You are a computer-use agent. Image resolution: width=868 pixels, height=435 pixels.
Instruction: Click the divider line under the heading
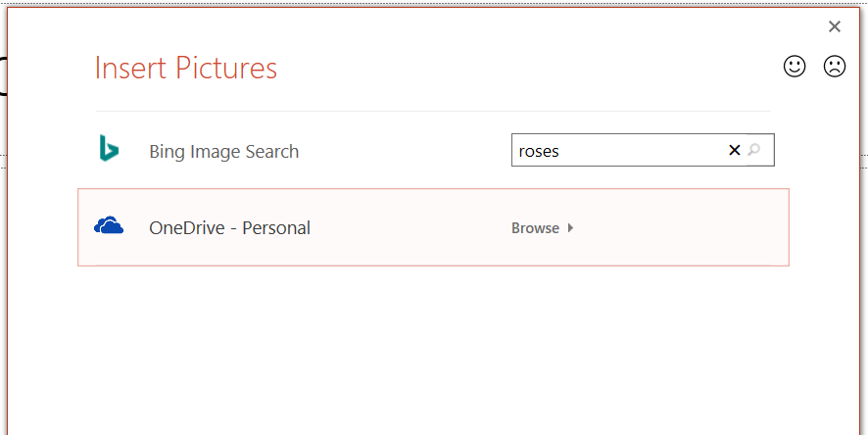[x=431, y=111]
